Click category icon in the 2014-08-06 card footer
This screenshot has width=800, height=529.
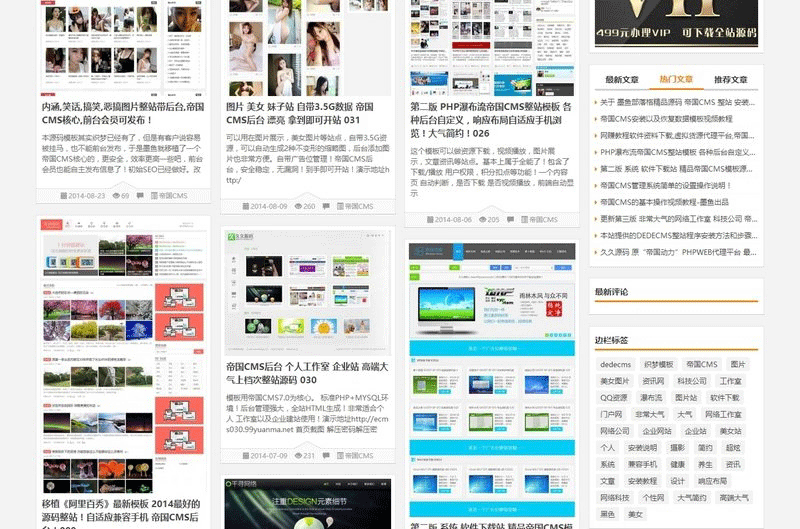(524, 220)
